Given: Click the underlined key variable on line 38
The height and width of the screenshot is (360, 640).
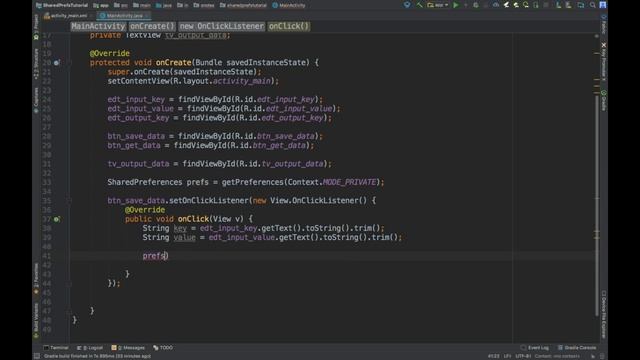Looking at the screenshot, I should point(180,228).
